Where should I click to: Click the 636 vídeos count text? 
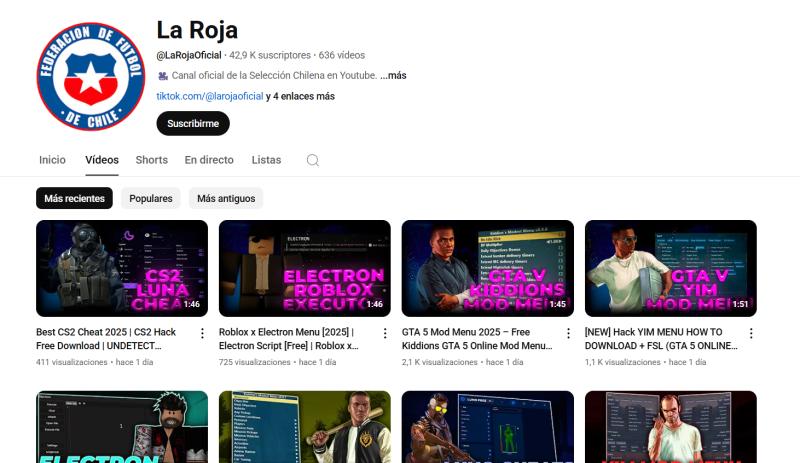(x=342, y=55)
